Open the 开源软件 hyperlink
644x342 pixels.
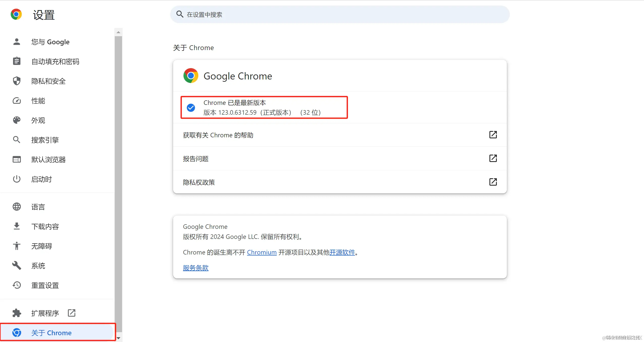point(342,252)
